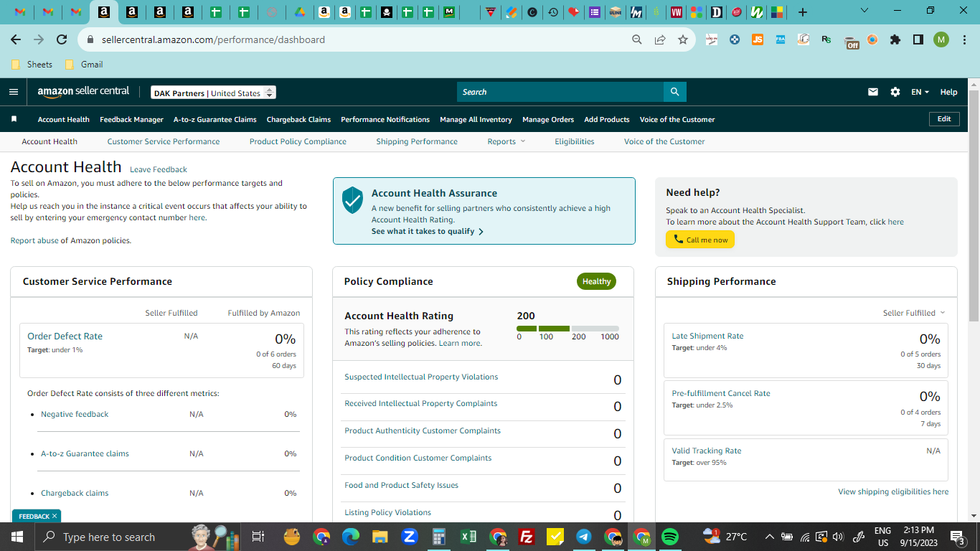The height and width of the screenshot is (551, 980).
Task: Show hidden system tray icons
Action: click(x=770, y=537)
